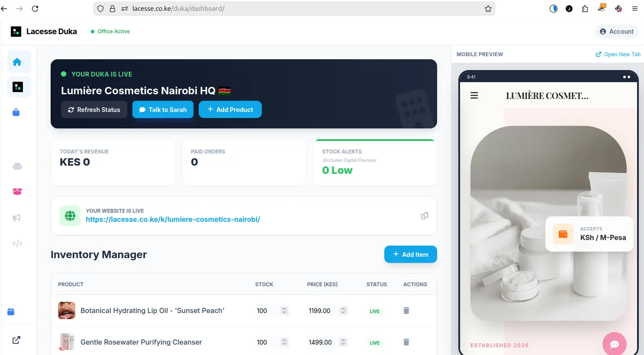Click the external link sidebar icon at bottom
The image size is (644, 355).
point(16,340)
